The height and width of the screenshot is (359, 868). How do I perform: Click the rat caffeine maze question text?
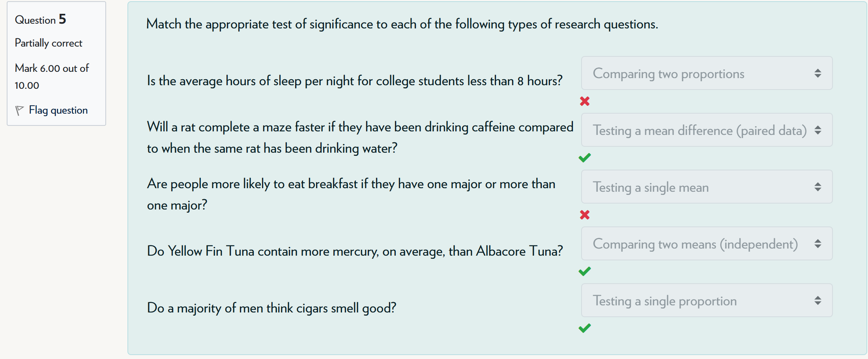tap(359, 137)
